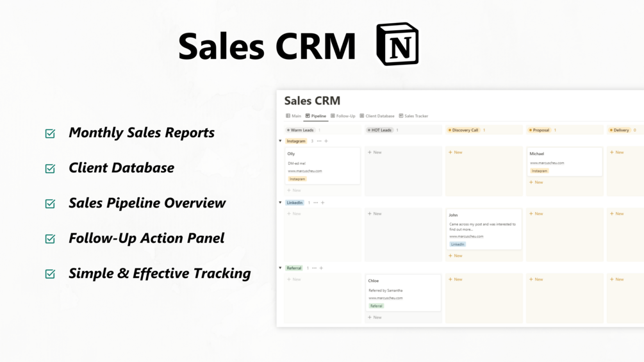Viewport: 644px width, 362px height.
Task: Switch to the Main view tab
Action: click(293, 116)
